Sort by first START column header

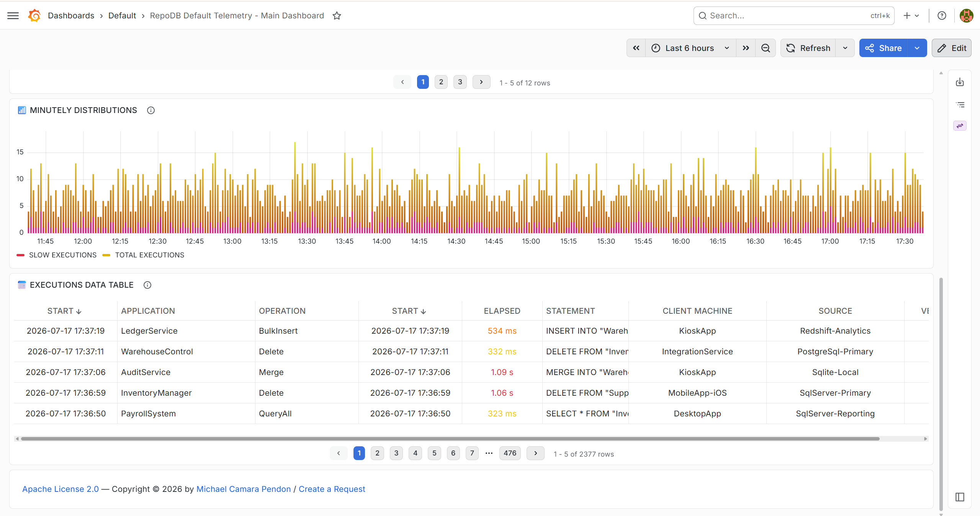pos(64,311)
